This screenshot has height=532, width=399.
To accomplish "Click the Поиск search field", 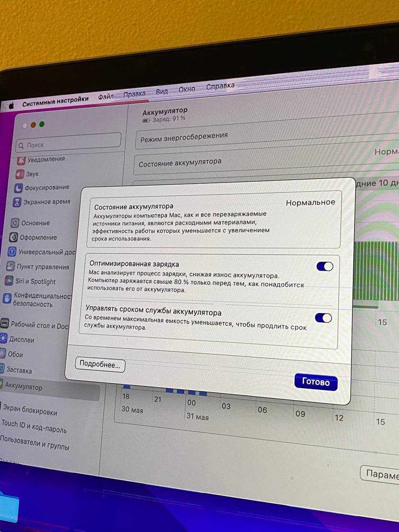I will (x=69, y=142).
